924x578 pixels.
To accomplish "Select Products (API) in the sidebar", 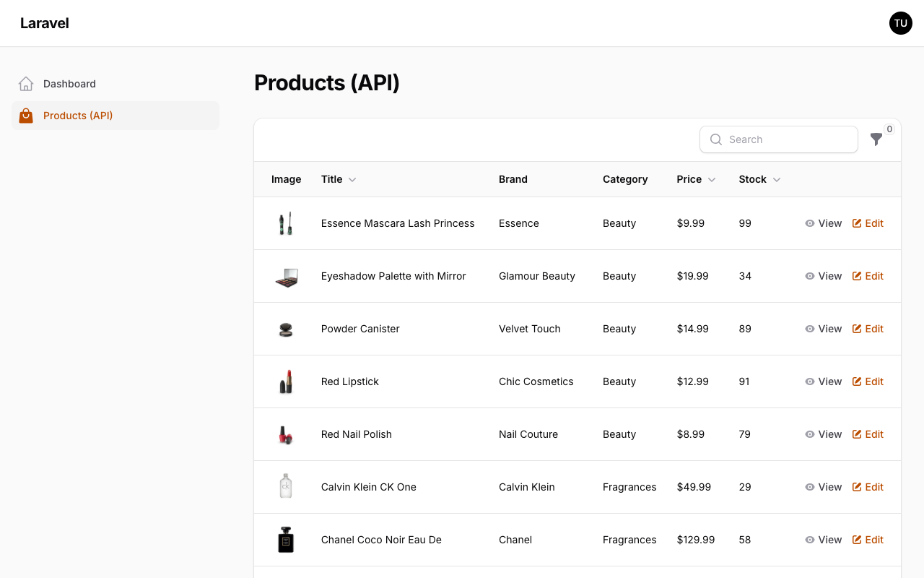I will point(78,116).
